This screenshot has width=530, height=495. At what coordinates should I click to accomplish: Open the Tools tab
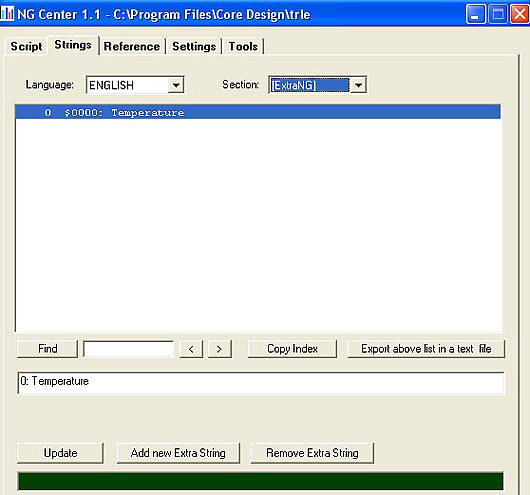click(x=243, y=46)
